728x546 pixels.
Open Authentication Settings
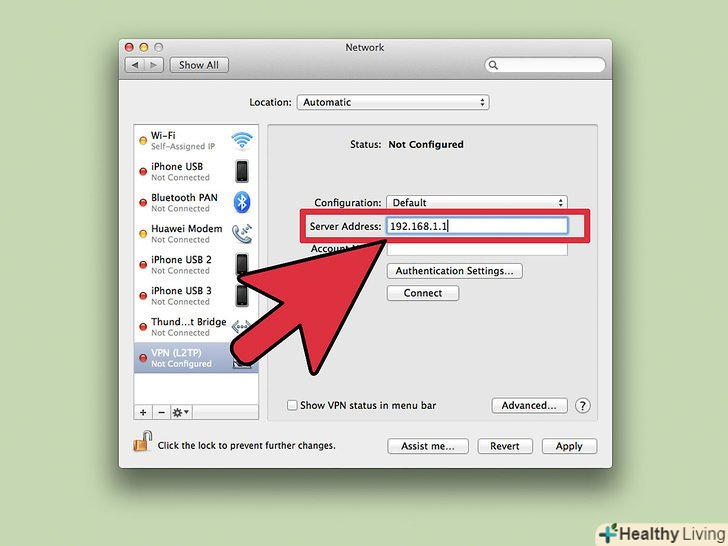pos(455,271)
